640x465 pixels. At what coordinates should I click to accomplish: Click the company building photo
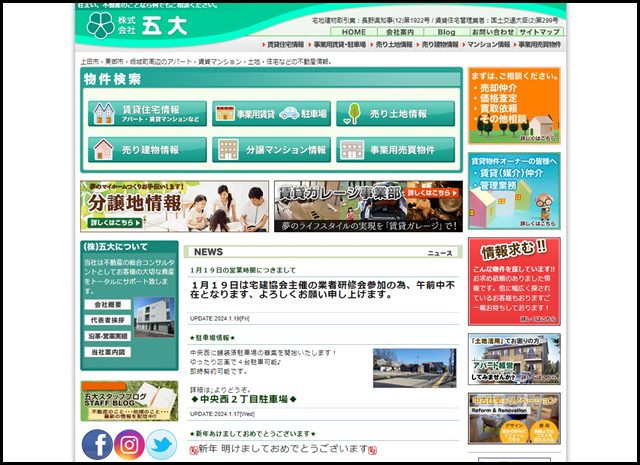pyautogui.click(x=154, y=317)
